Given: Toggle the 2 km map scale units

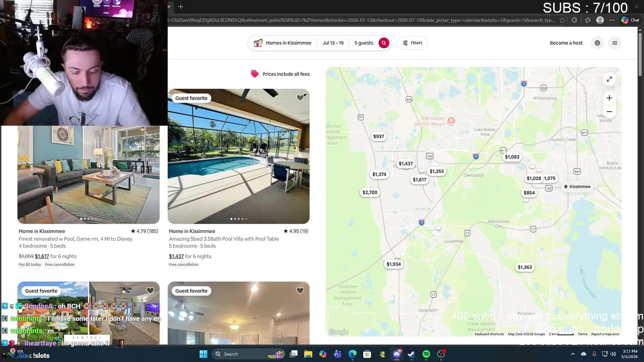Looking at the screenshot, I should [x=561, y=334].
